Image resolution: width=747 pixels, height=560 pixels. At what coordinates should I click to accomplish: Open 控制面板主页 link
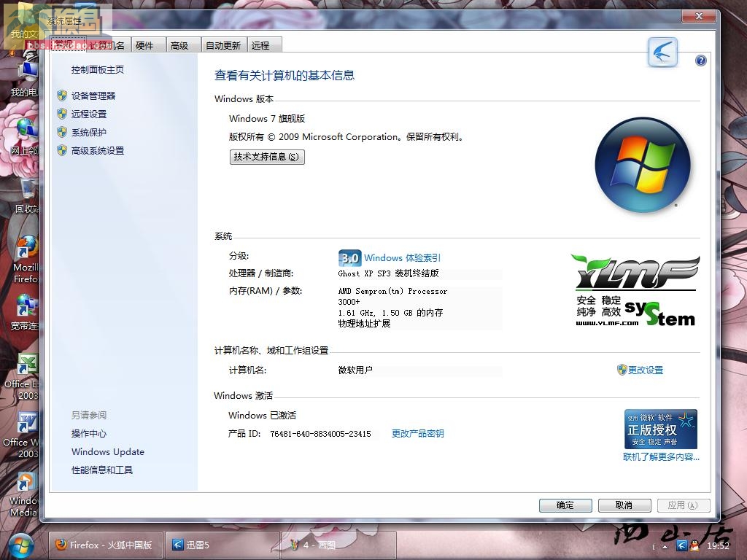(x=98, y=70)
